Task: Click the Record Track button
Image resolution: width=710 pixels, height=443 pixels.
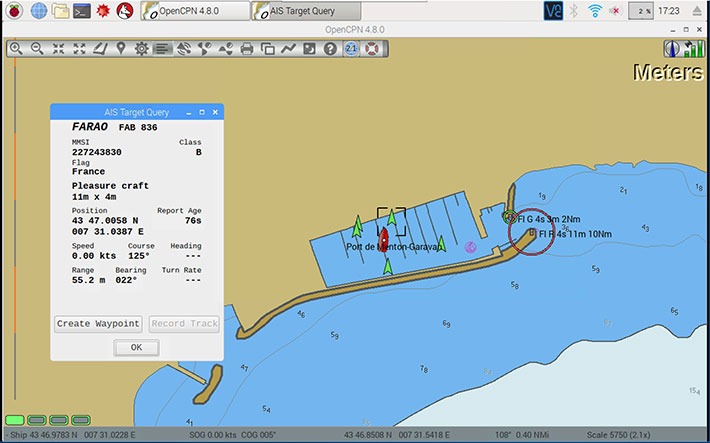Action: (x=184, y=324)
